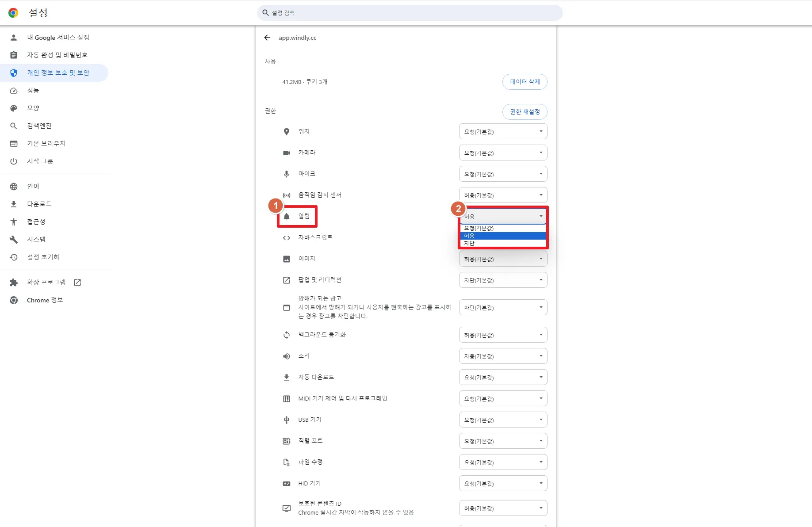812x527 pixels.
Task: Click the Chrome logo icon beside 설정
Action: (13, 13)
